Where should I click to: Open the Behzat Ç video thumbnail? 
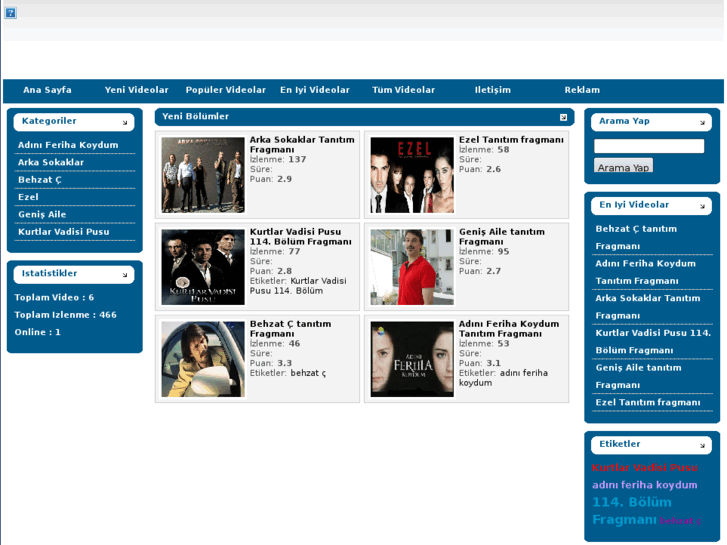tap(203, 359)
